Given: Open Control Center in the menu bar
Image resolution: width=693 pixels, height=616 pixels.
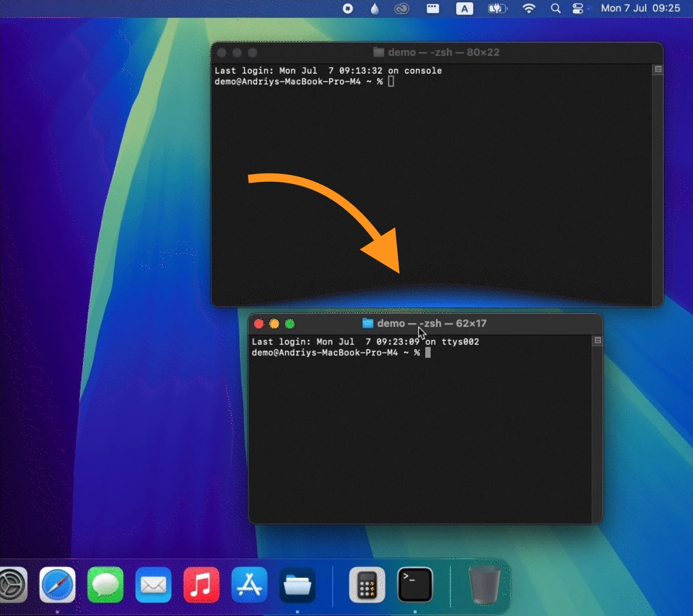Looking at the screenshot, I should [577, 9].
